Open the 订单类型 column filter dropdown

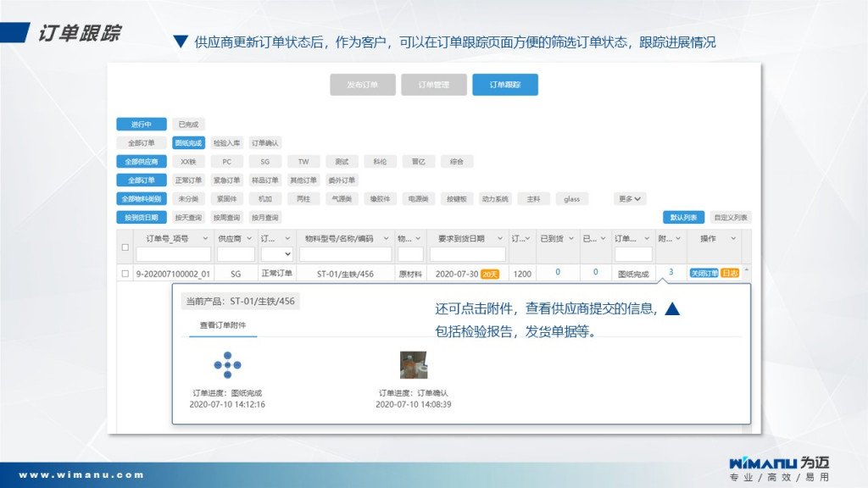(277, 253)
